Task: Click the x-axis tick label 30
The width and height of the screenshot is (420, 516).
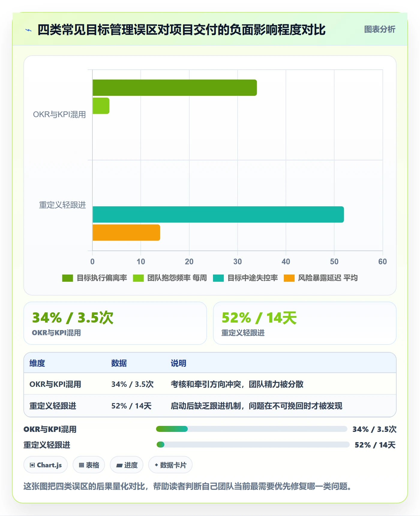Action: [238, 262]
